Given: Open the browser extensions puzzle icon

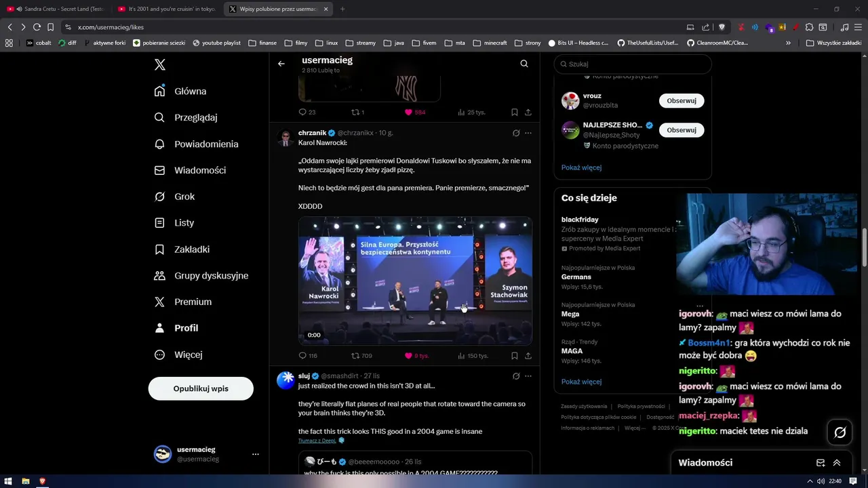Looking at the screenshot, I should click(809, 27).
